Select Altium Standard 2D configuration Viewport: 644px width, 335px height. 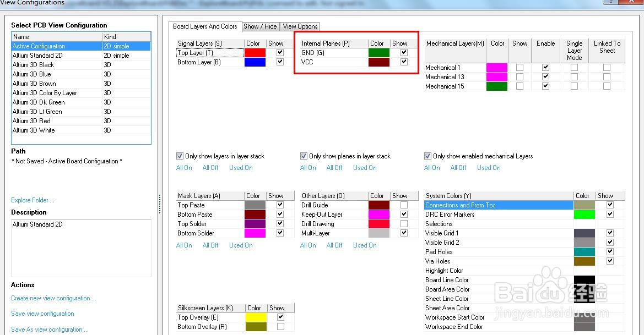pyautogui.click(x=82, y=56)
